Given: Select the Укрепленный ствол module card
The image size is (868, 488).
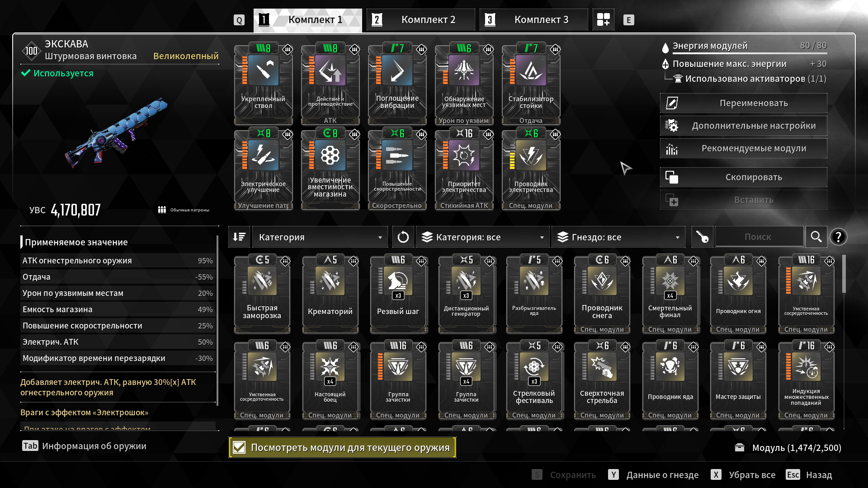Looking at the screenshot, I should point(263,84).
